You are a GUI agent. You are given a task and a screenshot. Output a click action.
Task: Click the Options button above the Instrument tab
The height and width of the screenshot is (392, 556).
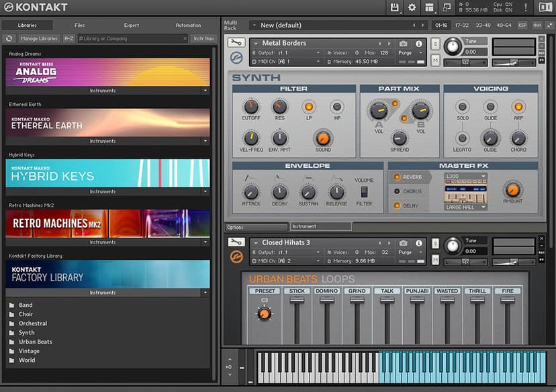255,226
